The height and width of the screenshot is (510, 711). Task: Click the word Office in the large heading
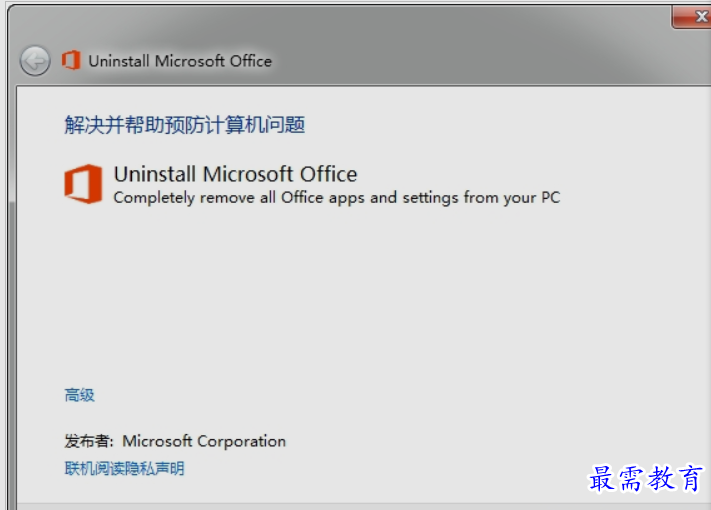pyautogui.click(x=329, y=174)
